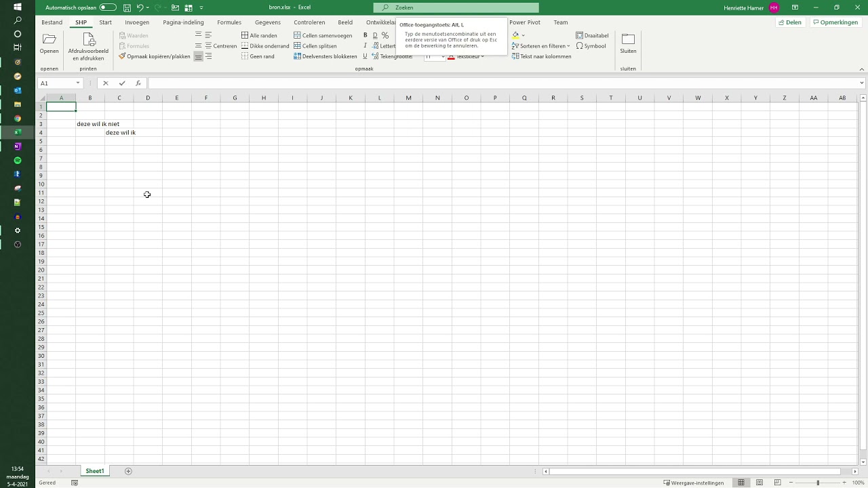Toggle the Centreren alignment button
The width and height of the screenshot is (868, 488).
220,46
